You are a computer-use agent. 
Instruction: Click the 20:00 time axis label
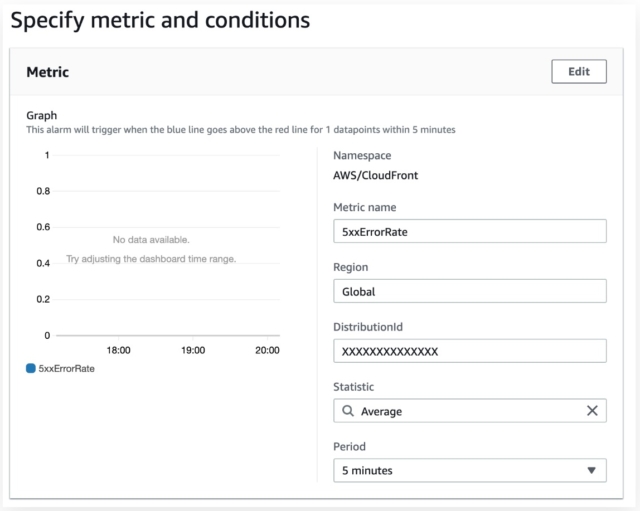pos(267,350)
